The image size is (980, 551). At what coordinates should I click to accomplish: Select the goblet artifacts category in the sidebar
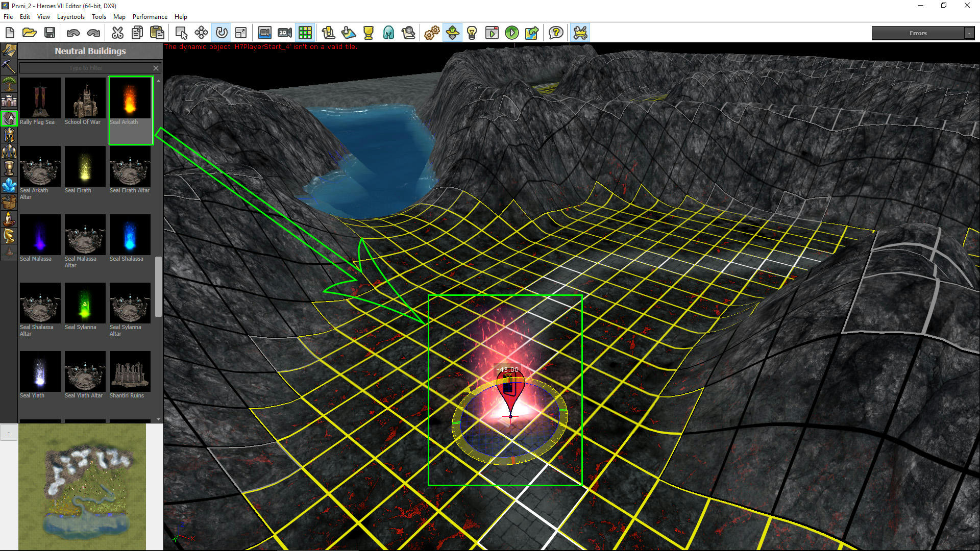pos(9,169)
